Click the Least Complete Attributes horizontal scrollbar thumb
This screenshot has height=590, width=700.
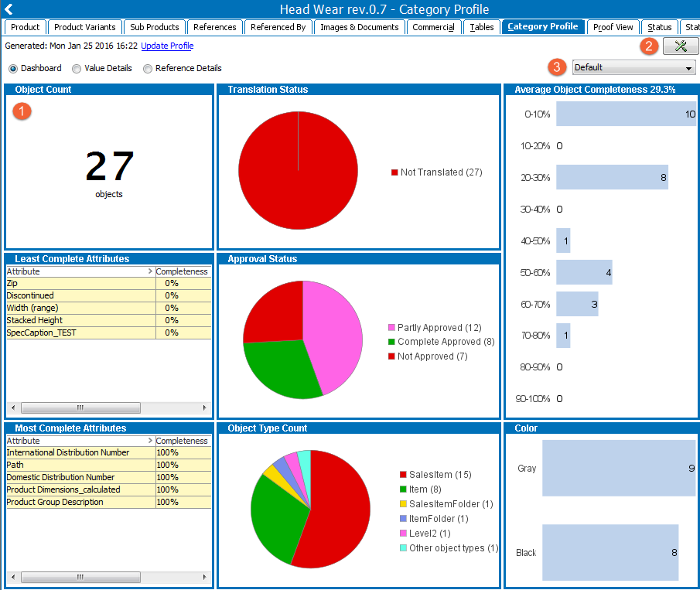pos(80,408)
